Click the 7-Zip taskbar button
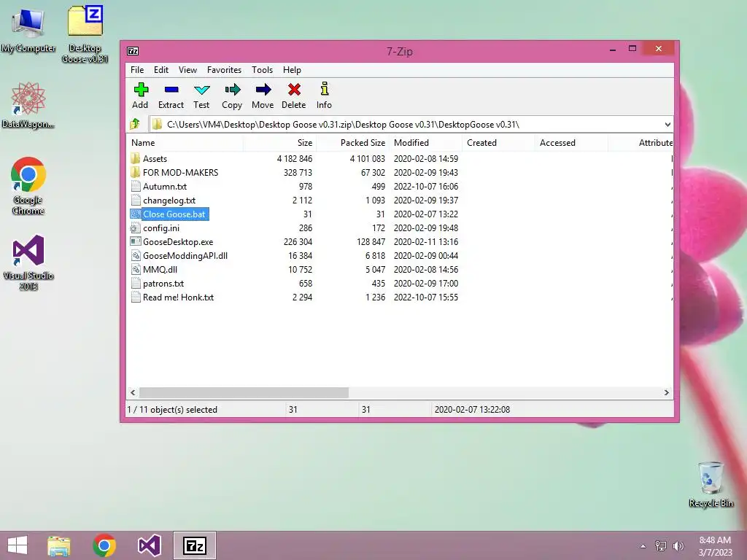 click(x=194, y=545)
